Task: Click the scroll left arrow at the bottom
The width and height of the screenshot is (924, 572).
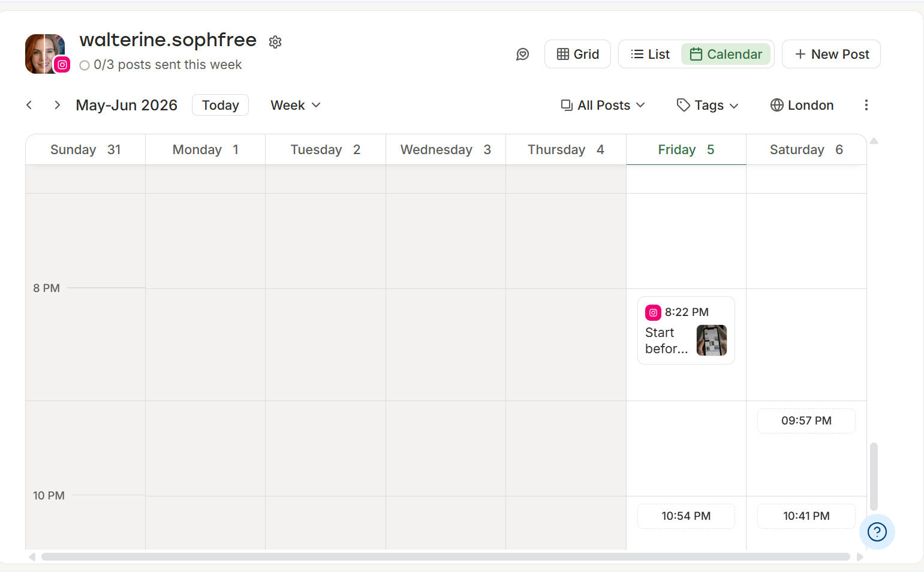Action: click(32, 557)
